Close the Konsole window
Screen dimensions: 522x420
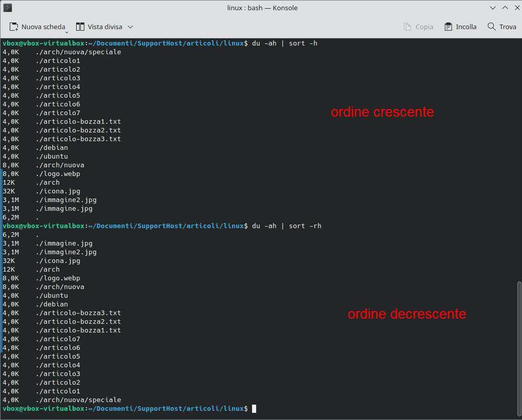click(x=517, y=8)
